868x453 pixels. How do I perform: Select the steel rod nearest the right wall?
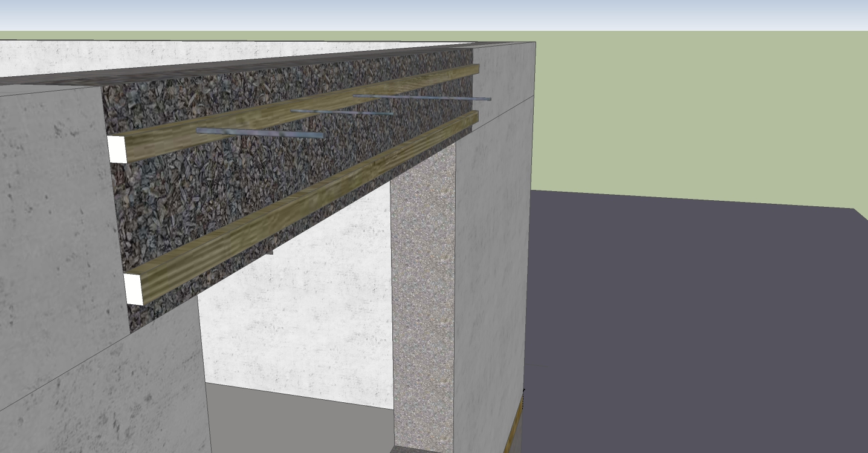422,97
